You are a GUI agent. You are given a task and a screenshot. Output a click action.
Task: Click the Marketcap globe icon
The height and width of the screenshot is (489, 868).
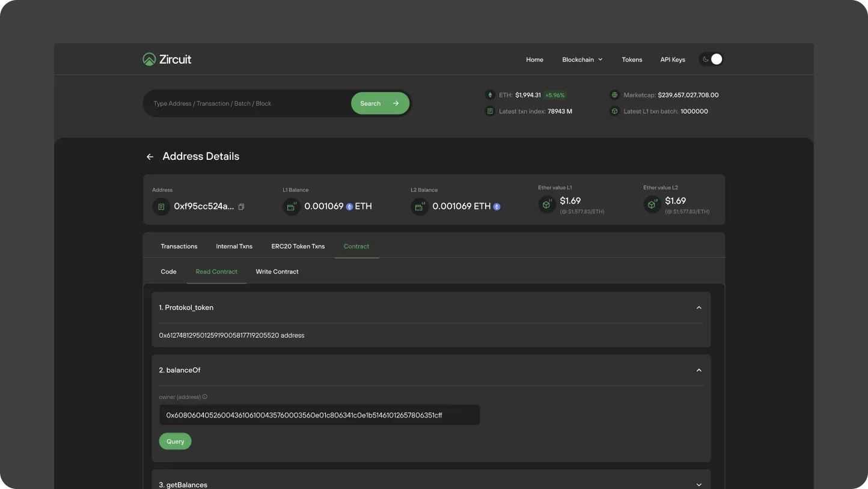(x=614, y=94)
